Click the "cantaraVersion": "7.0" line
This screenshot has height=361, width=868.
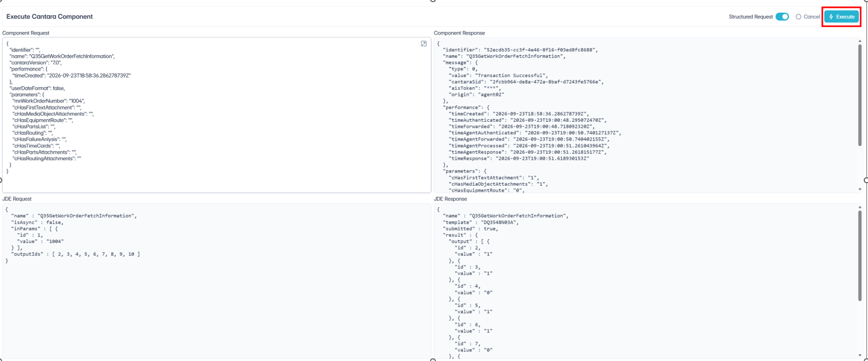[x=36, y=62]
